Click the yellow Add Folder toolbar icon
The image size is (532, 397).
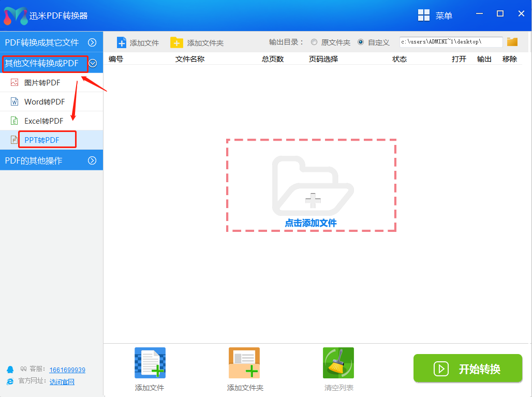(x=177, y=42)
